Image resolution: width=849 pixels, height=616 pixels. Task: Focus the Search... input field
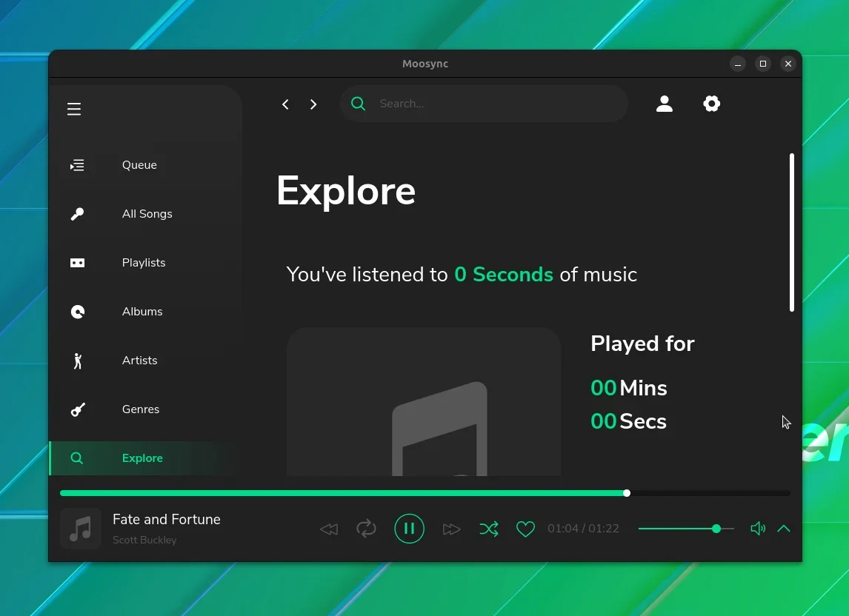[484, 104]
